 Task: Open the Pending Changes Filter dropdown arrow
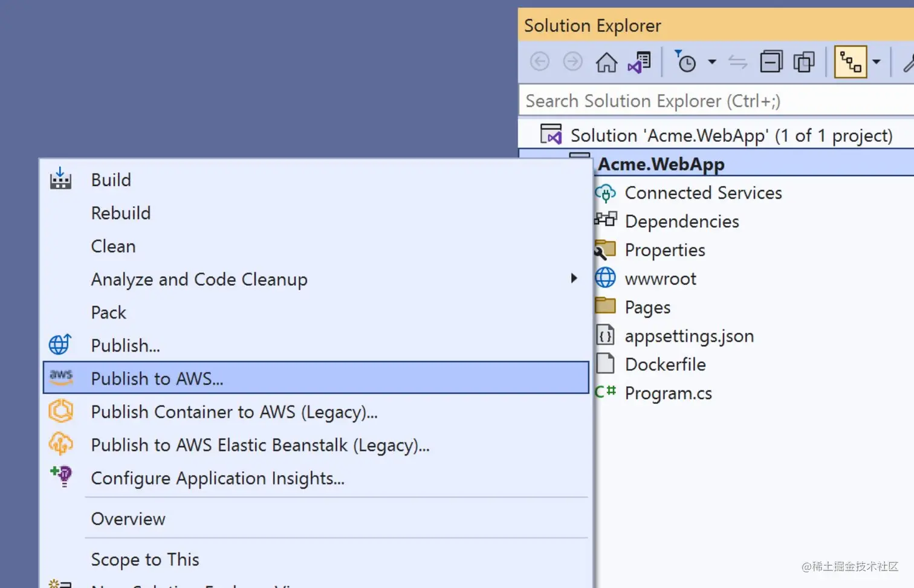point(713,61)
